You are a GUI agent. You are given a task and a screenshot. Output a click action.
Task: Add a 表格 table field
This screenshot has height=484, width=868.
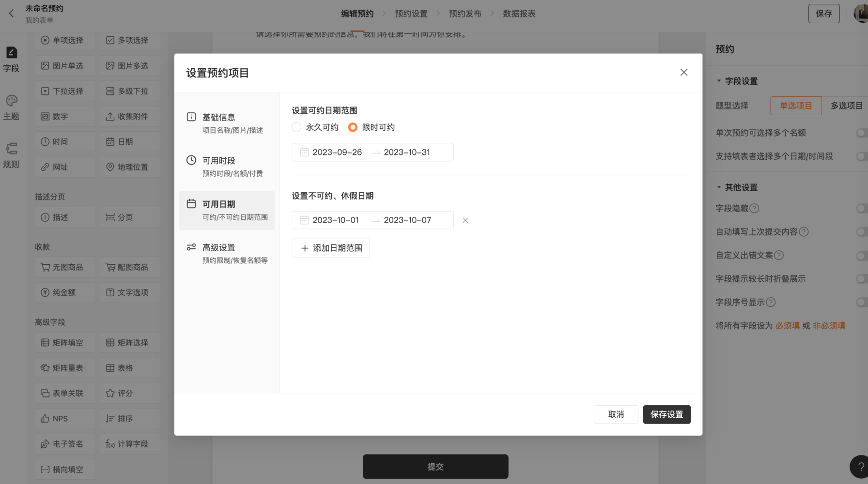130,368
